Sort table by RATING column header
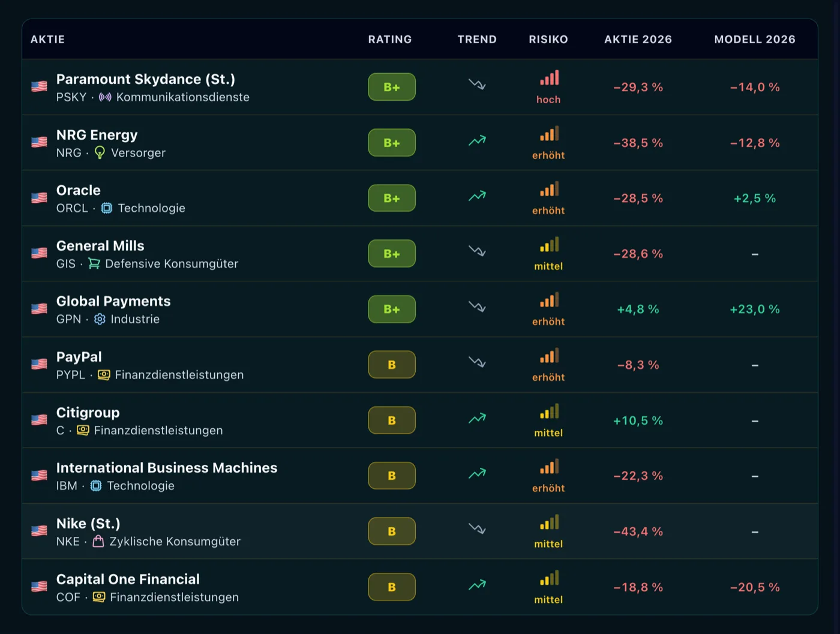The image size is (840, 634). pyautogui.click(x=390, y=40)
